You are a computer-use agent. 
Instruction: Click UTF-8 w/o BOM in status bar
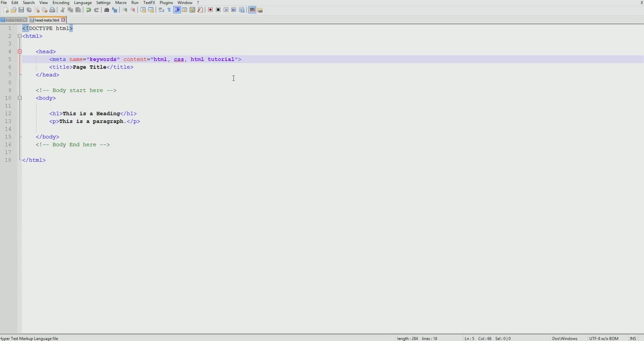[604, 338]
